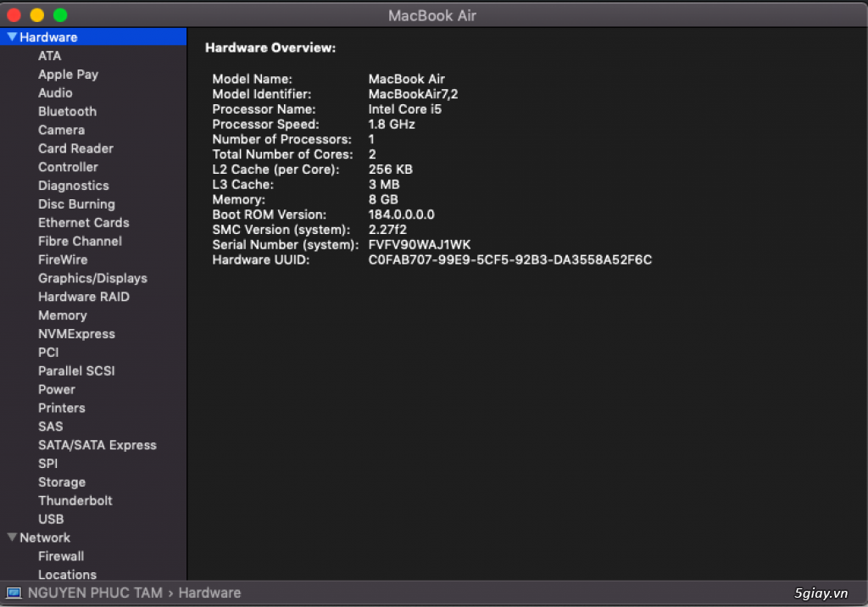Select the Network category header
868x607 pixels.
[45, 537]
